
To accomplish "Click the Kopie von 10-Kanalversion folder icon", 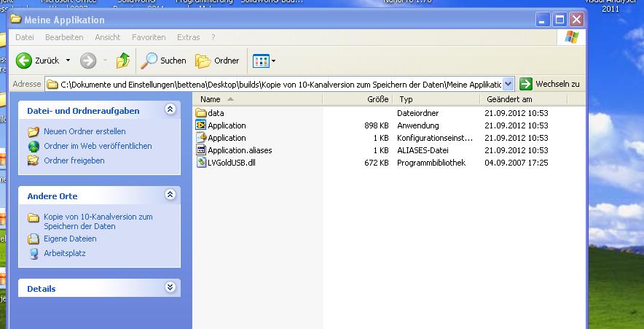I will (x=34, y=217).
